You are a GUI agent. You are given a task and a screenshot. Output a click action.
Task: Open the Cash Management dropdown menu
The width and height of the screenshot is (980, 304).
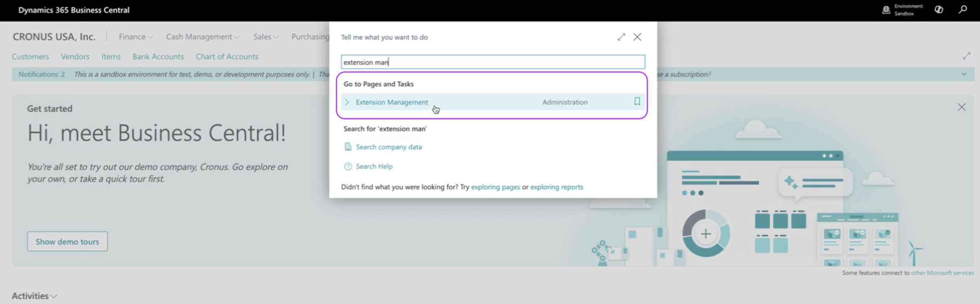203,37
